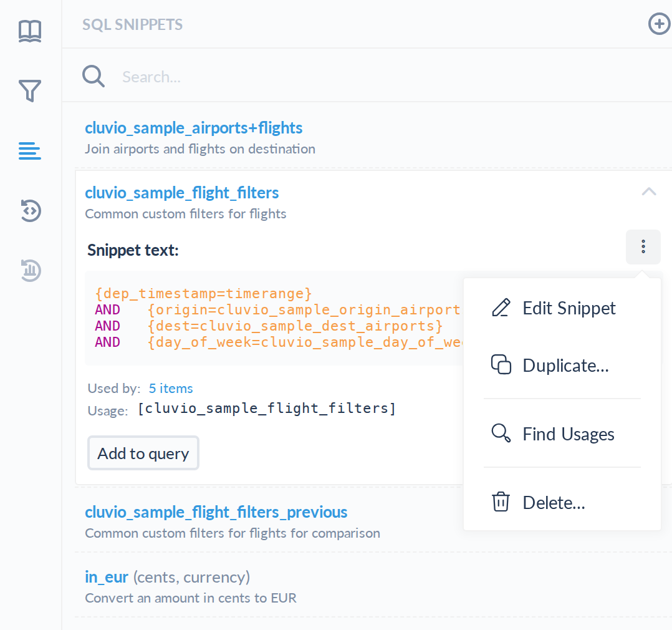Open the query history code icon
The image size is (672, 630).
(x=31, y=211)
